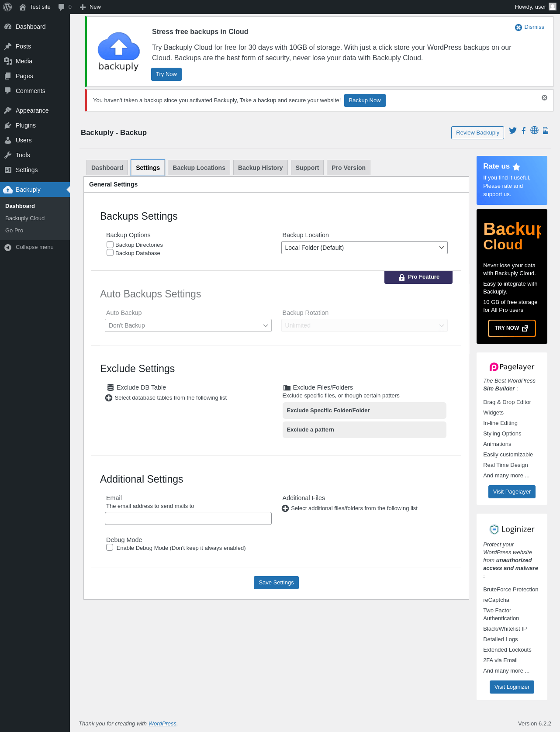Viewport: 560px width, 732px height.
Task: Click the Posts pin icon
Action: pos(8,46)
